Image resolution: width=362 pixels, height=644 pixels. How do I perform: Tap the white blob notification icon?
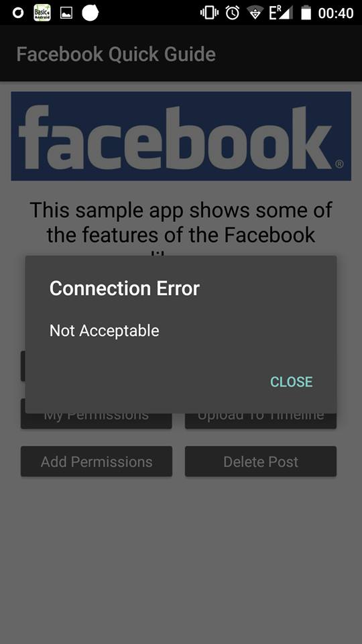pyautogui.click(x=90, y=13)
